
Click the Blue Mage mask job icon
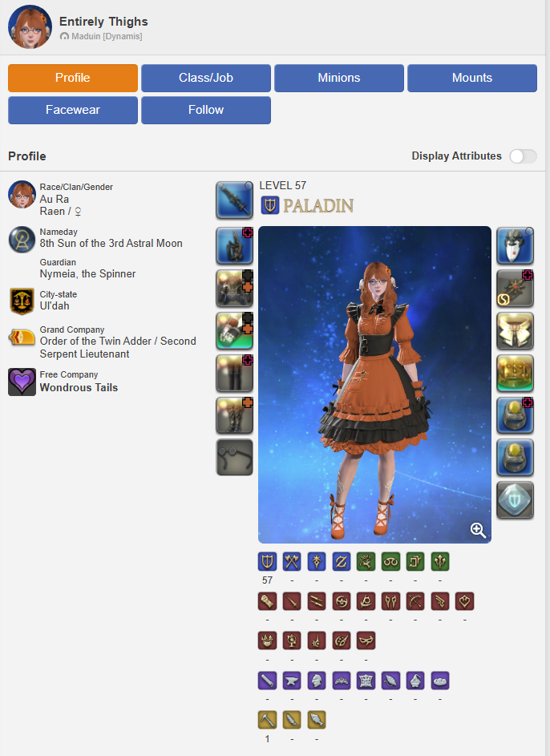(x=366, y=641)
